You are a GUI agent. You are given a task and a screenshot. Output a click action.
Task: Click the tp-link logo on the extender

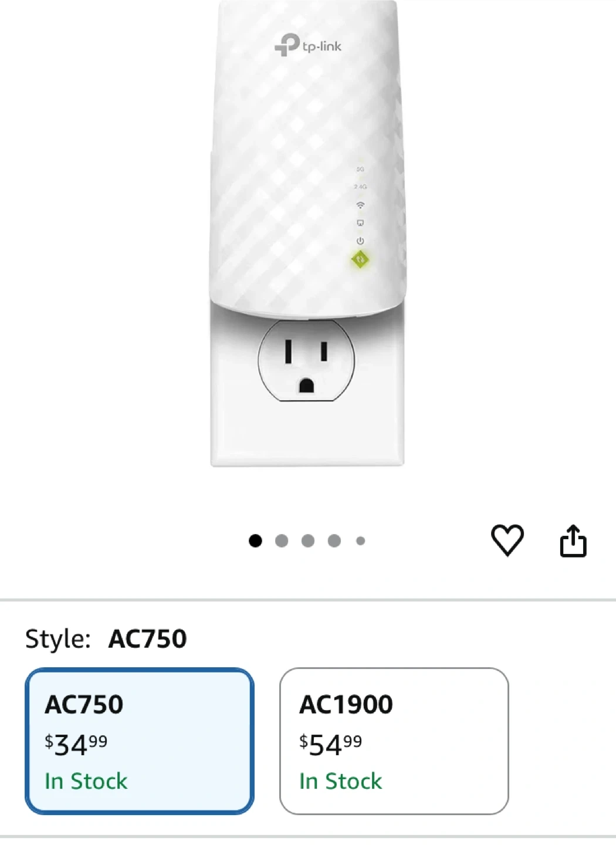[x=308, y=45]
